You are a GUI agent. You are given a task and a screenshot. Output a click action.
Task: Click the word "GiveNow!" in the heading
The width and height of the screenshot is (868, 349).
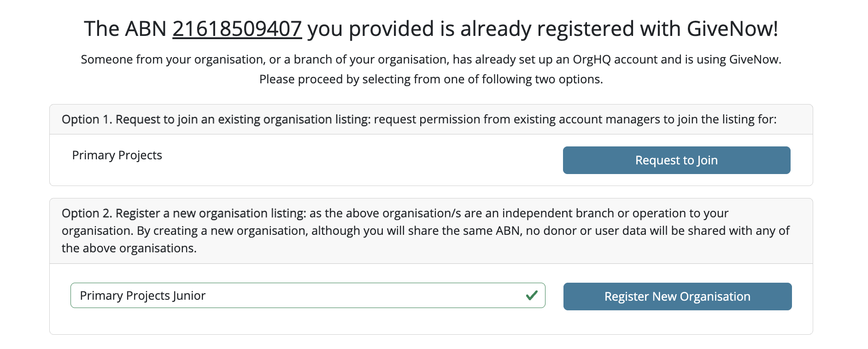pos(732,29)
